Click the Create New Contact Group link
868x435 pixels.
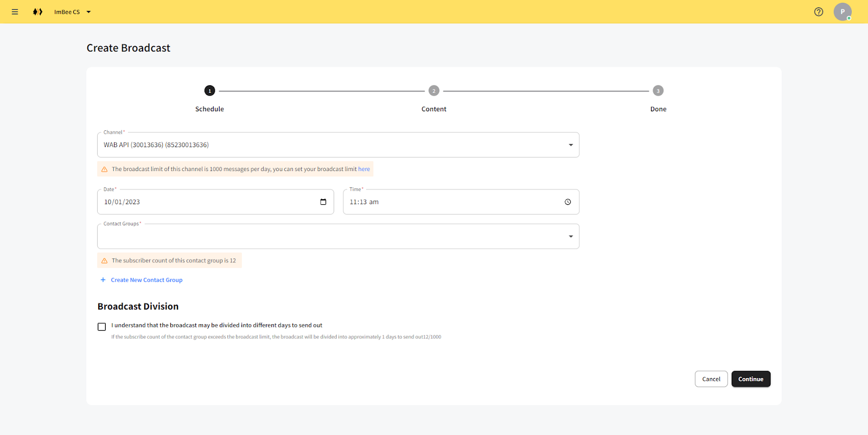tap(146, 280)
